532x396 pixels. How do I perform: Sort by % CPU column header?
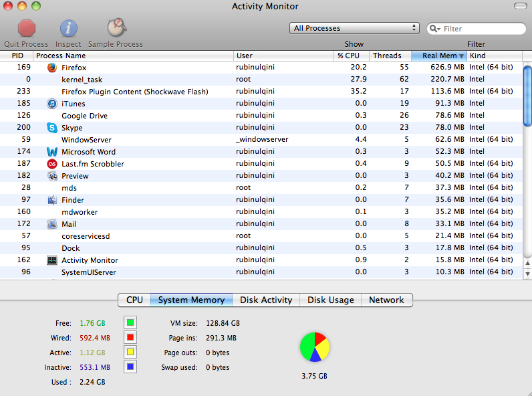(352, 56)
